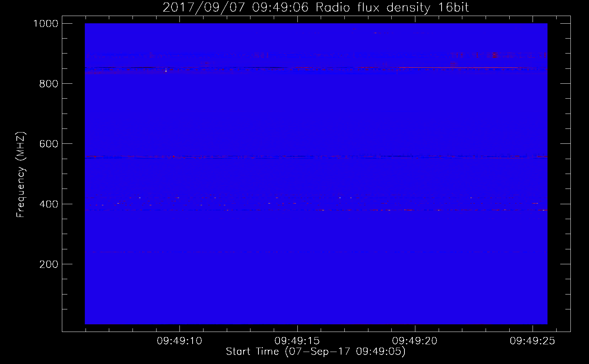Click the 09:49:20 time tick label

415,341
